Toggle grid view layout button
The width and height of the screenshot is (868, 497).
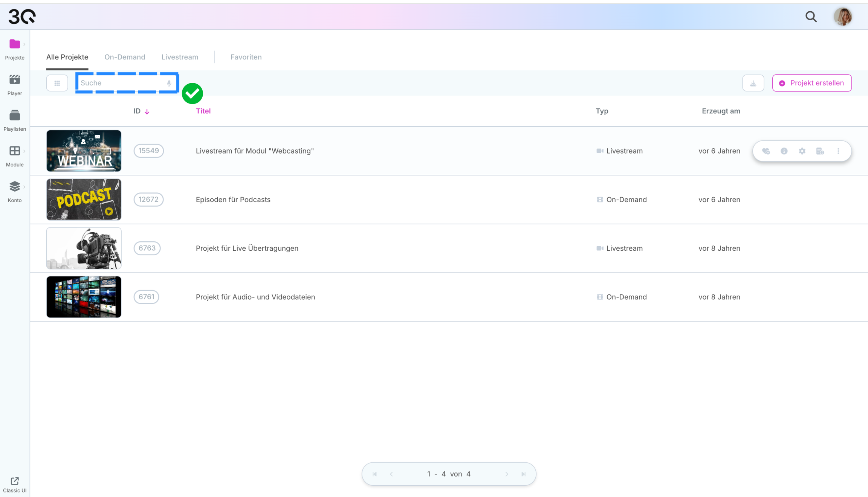pyautogui.click(x=57, y=83)
